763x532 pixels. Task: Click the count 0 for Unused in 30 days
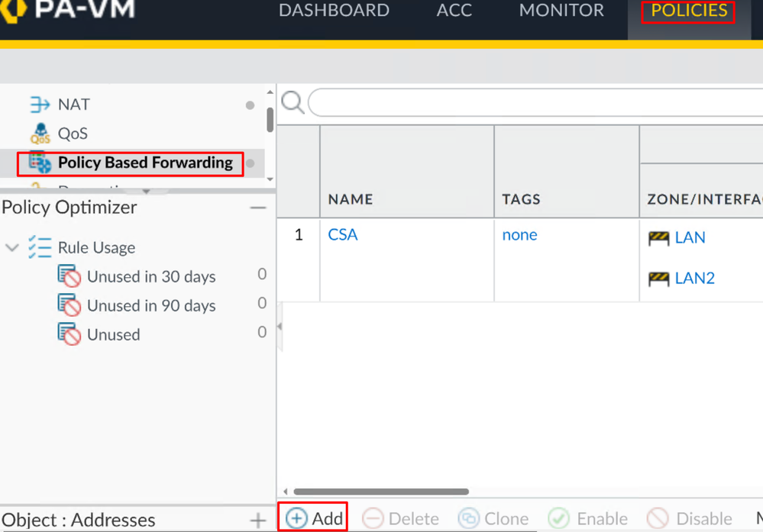tap(262, 274)
